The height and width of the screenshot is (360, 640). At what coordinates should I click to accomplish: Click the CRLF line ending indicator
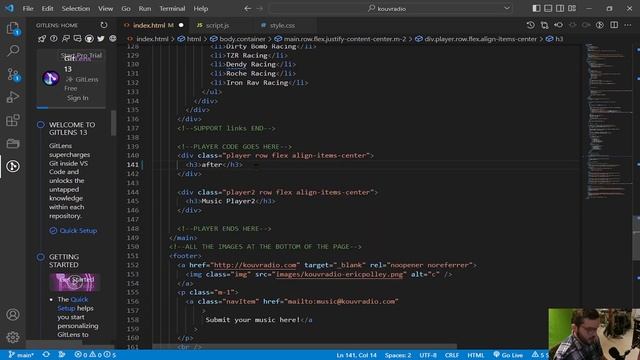point(452,355)
